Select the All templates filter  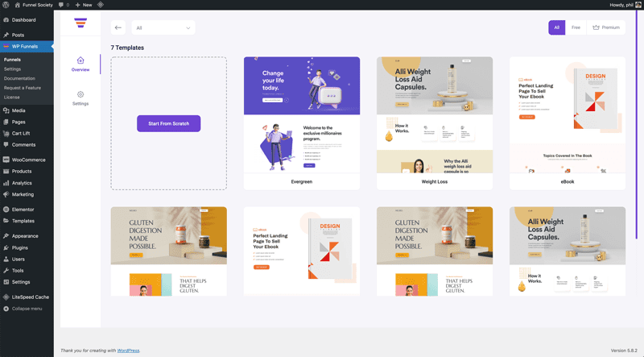(x=556, y=27)
